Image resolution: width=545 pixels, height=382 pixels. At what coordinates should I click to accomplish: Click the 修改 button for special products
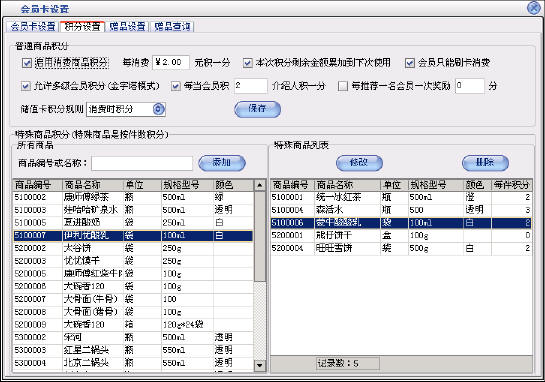tap(359, 163)
